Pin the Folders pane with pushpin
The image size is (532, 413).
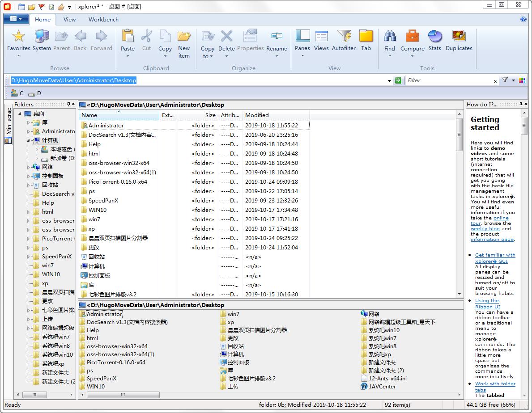coord(68,104)
